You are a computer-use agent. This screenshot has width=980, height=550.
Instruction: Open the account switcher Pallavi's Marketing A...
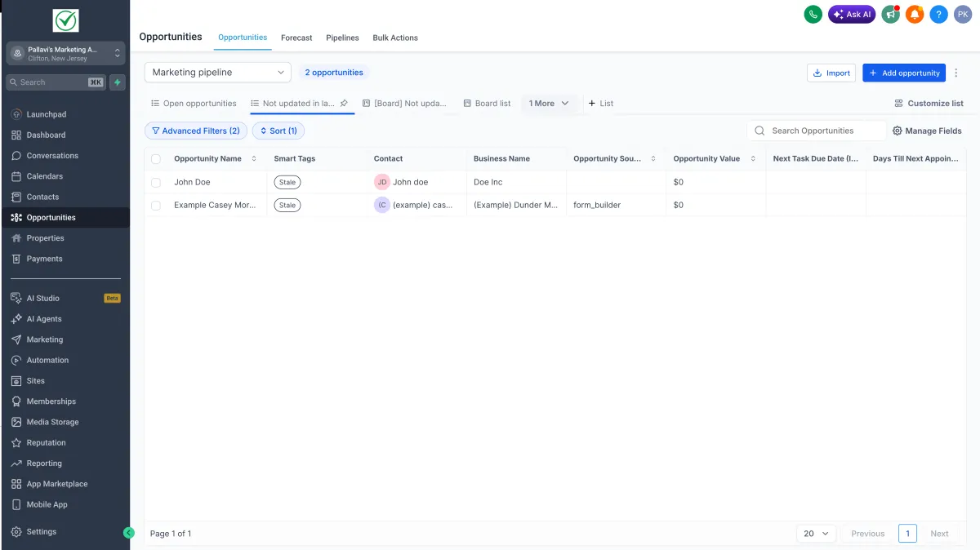[66, 53]
